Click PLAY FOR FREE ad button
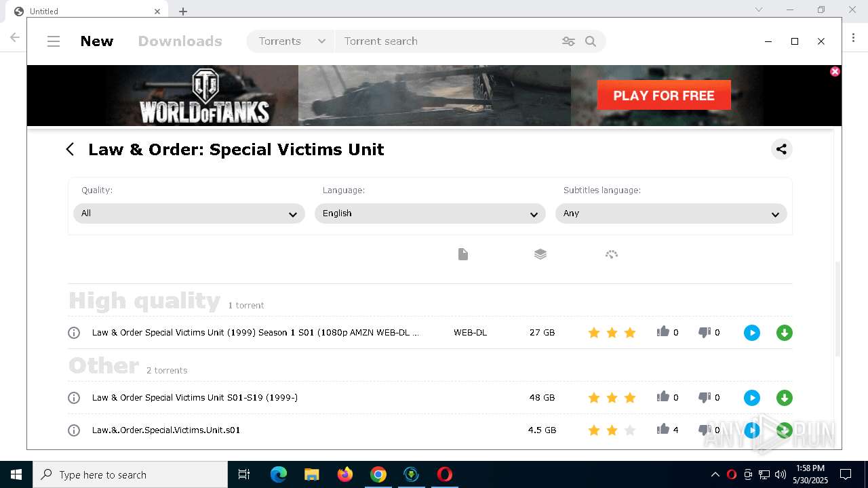This screenshot has height=488, width=868. 664,96
